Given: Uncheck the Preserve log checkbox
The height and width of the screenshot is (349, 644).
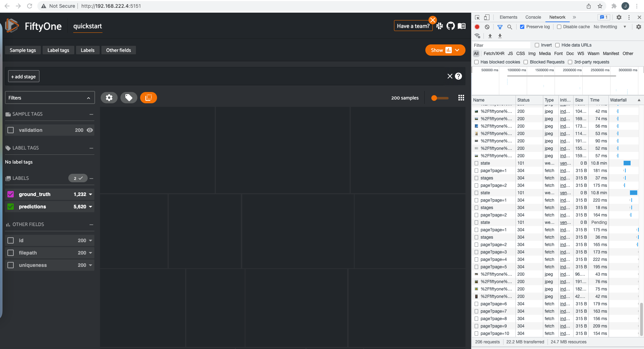Looking at the screenshot, I should (x=522, y=27).
